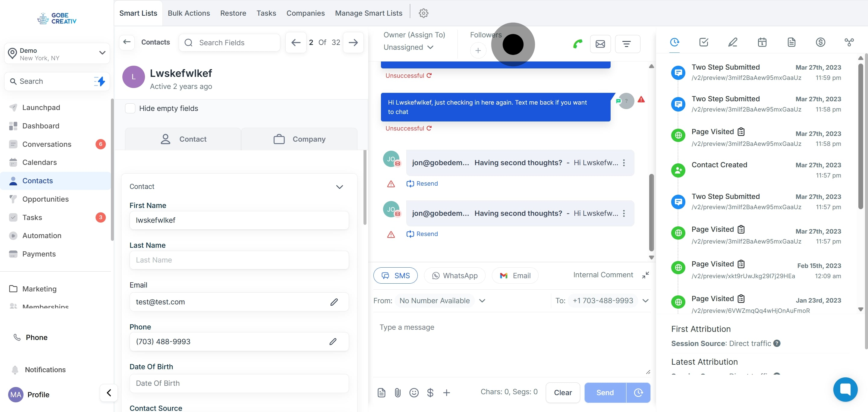Click the conversation filter lines icon
The image size is (868, 412).
coord(627,44)
